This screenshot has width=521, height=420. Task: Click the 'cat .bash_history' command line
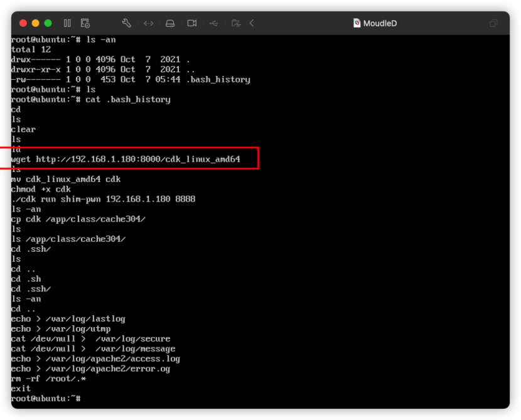[91, 99]
